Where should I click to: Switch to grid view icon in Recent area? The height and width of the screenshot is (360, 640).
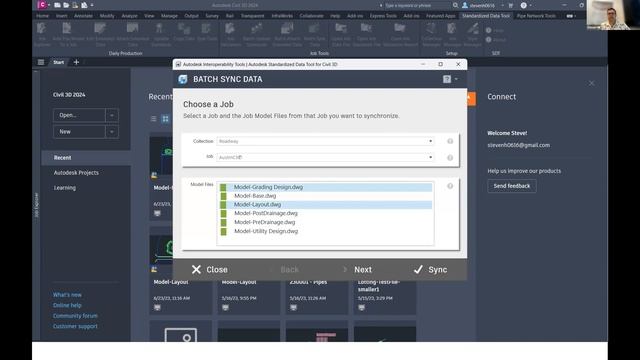coord(165,119)
